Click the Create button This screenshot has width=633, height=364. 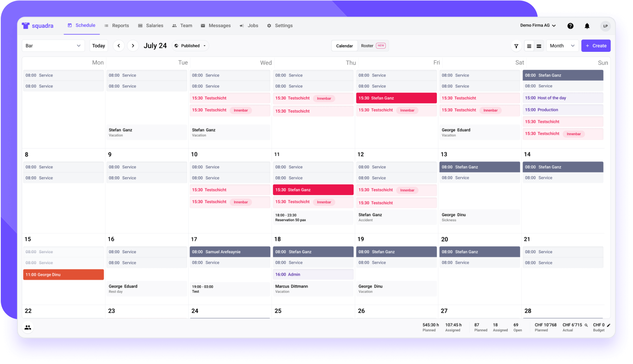click(596, 46)
